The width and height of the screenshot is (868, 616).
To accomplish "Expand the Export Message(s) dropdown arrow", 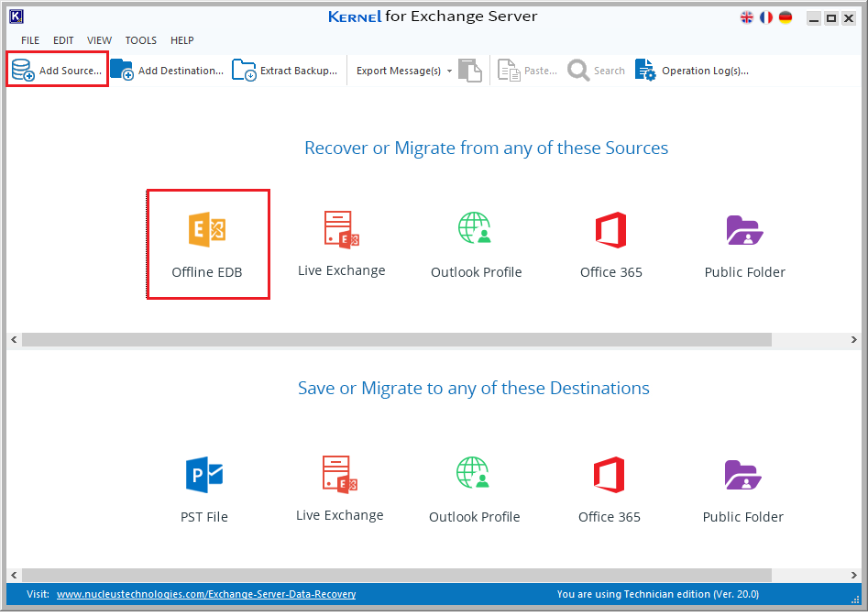I will 449,71.
